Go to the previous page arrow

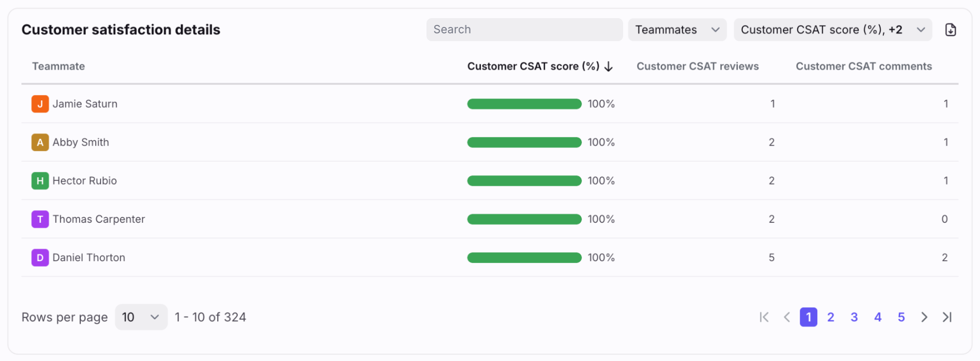(x=787, y=317)
